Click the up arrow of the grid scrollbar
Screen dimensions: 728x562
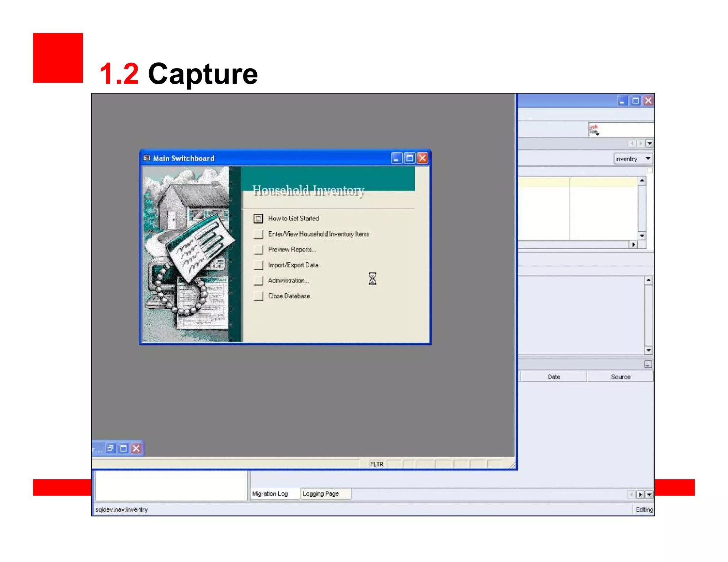pos(642,181)
